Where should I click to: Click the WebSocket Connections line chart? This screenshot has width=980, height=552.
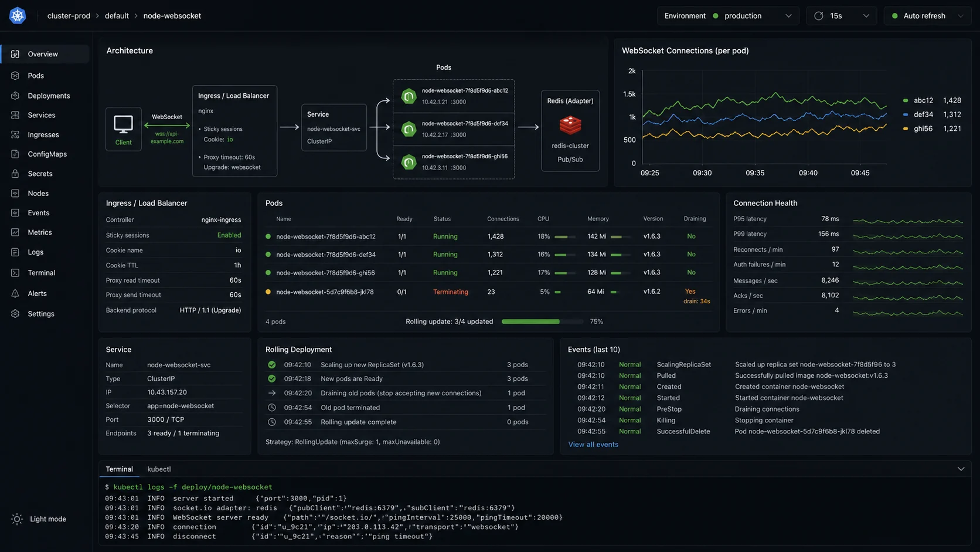[x=764, y=117]
